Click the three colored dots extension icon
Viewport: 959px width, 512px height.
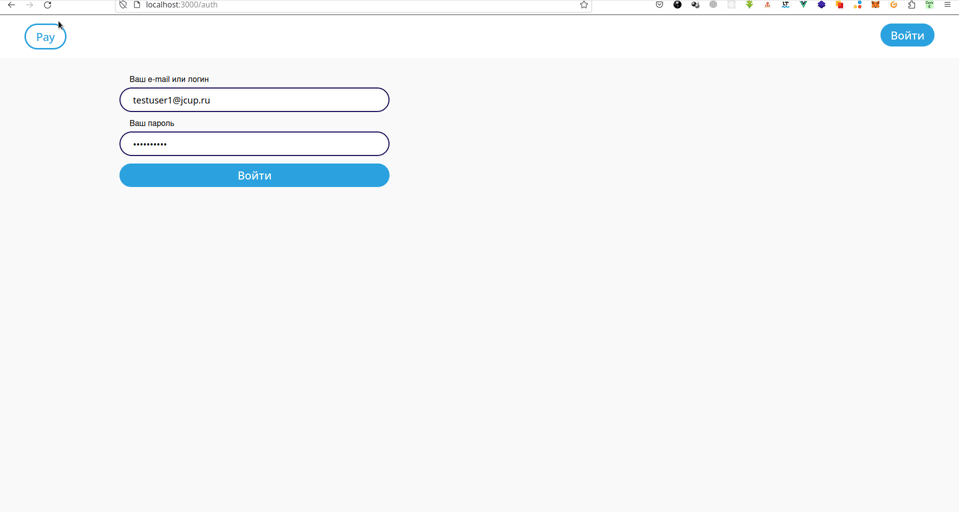point(857,5)
